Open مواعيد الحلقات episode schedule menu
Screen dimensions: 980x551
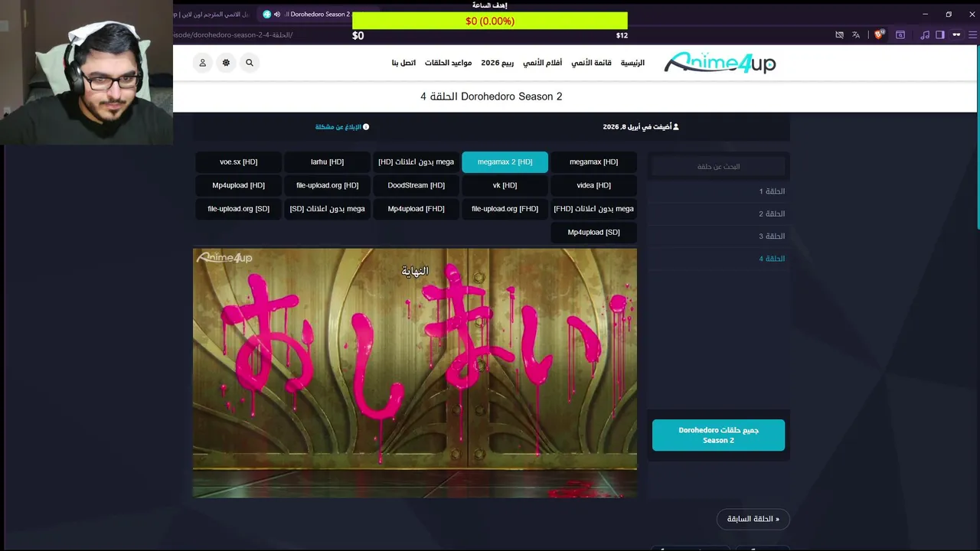click(x=448, y=63)
